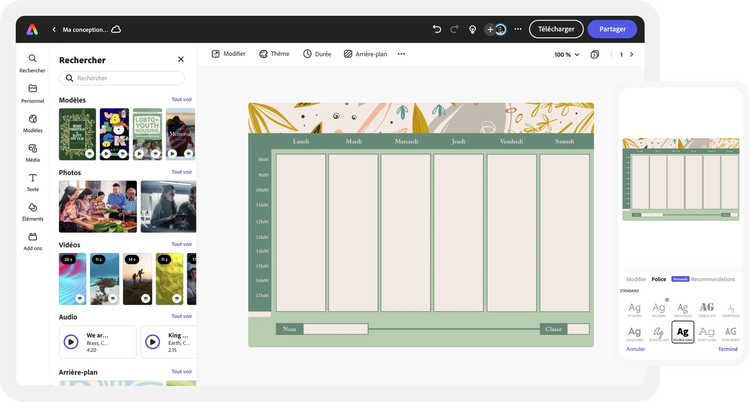Screen dimensions: 750x402
Task: Click the Modifier button in the canvas toolbar
Action: click(x=229, y=54)
